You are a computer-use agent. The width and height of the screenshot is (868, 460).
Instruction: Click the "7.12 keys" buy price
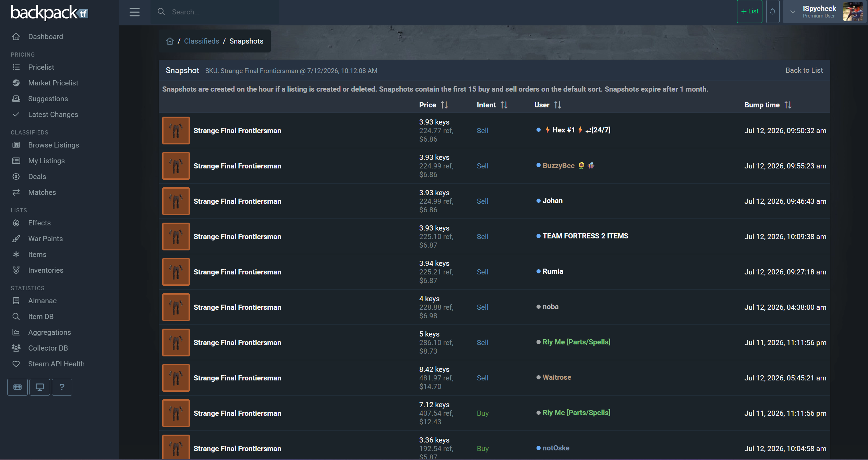click(x=434, y=405)
